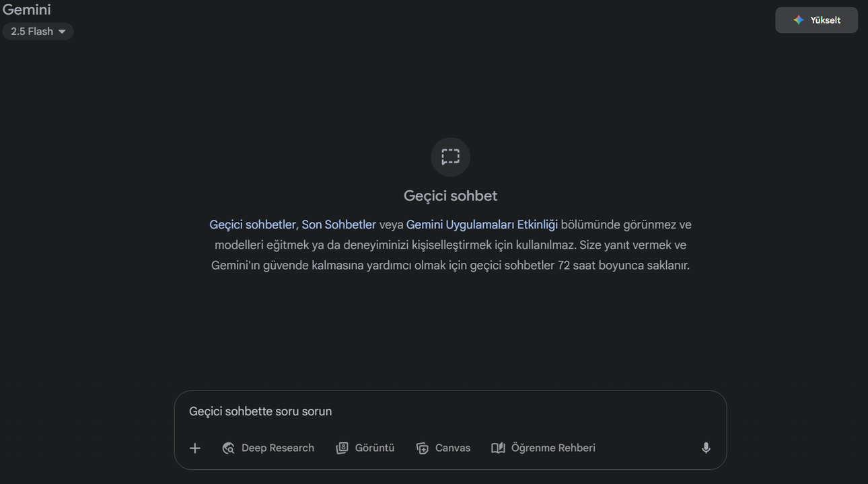Open Gemini Uygulamaları Etkinliği link

pyautogui.click(x=482, y=224)
